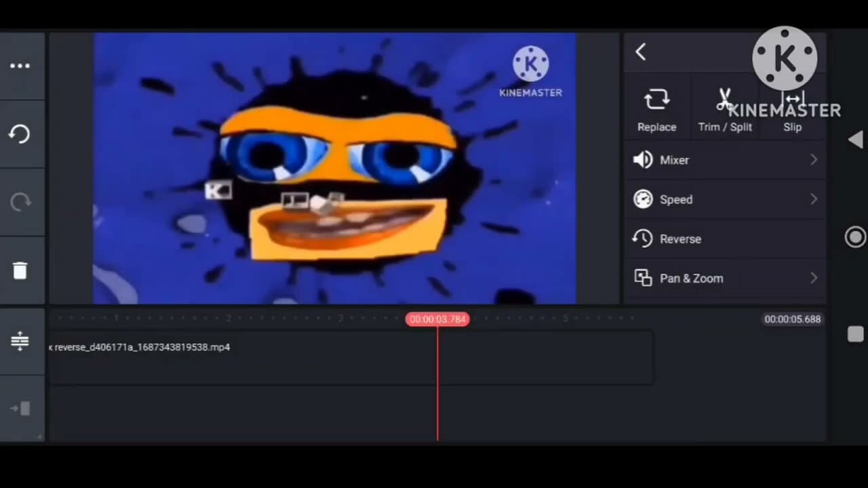Tap the video preview frame
Screen dimensions: 868x488
pyautogui.click(x=335, y=169)
